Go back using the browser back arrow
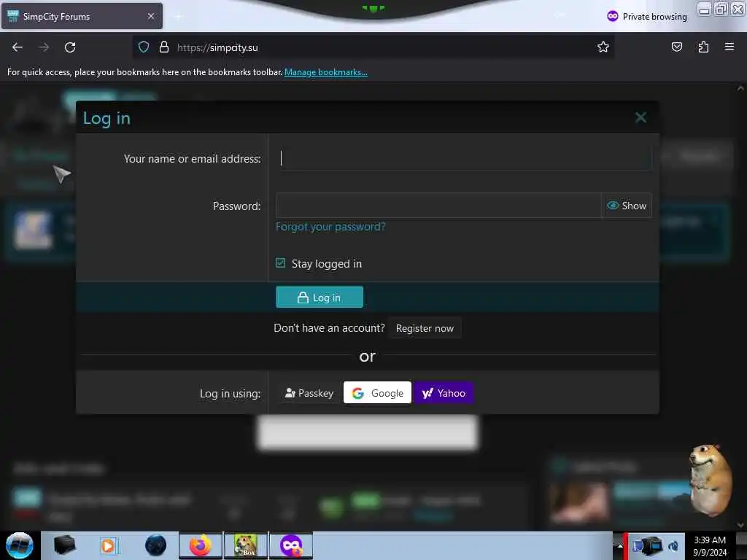 [x=18, y=47]
